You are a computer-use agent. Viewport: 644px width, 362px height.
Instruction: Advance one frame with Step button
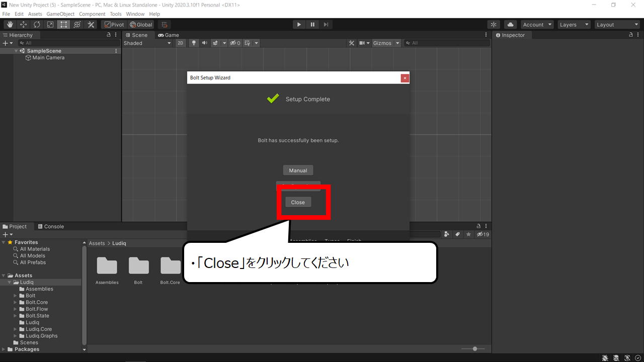click(326, 25)
